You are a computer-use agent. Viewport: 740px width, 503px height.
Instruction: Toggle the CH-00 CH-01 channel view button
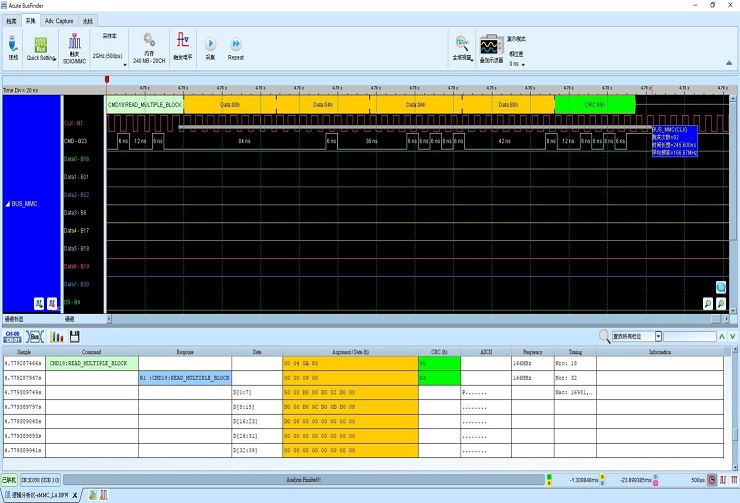coord(12,337)
